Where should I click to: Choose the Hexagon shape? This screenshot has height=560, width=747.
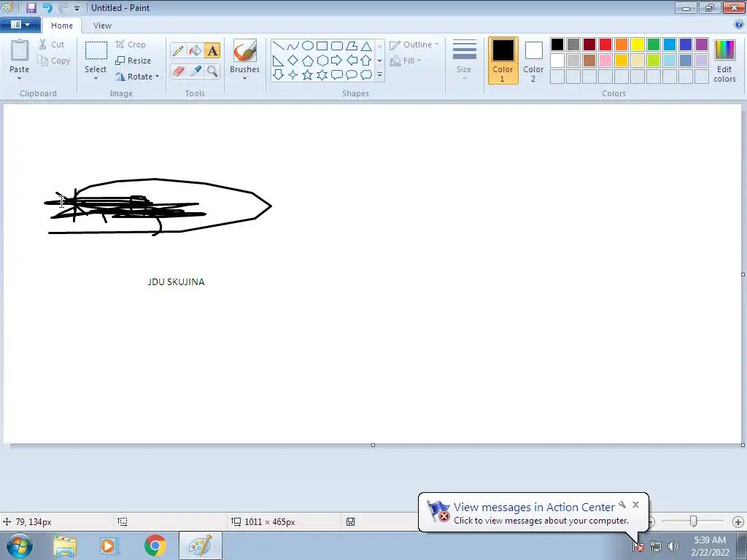tap(322, 61)
